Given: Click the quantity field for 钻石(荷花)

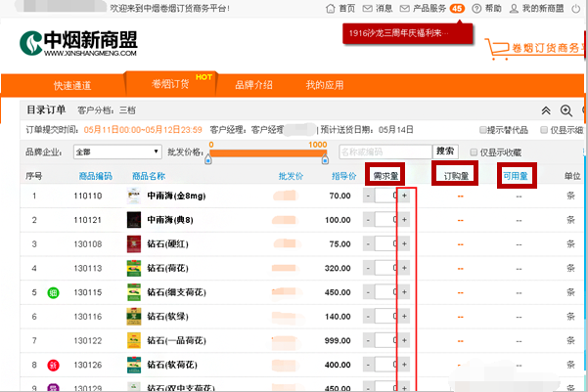Looking at the screenshot, I should click(x=385, y=268).
